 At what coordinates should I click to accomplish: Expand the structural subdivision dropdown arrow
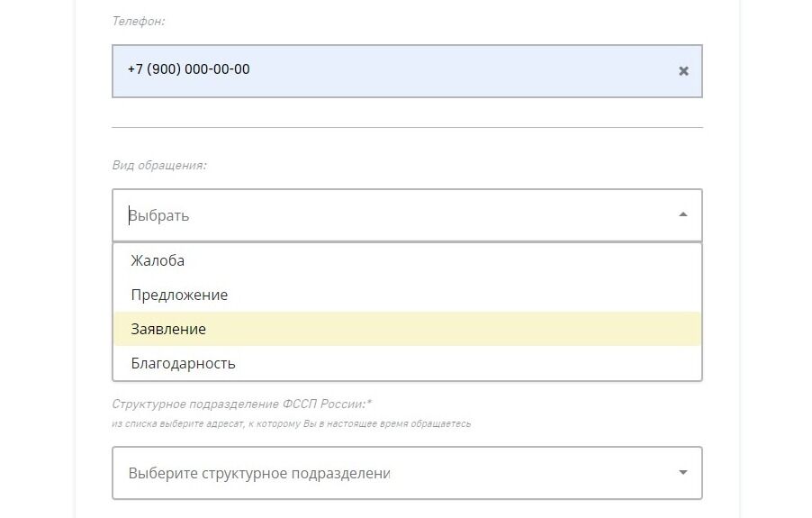point(683,472)
